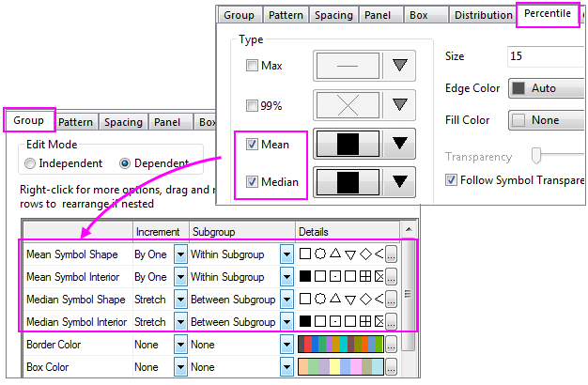Click the Median black square symbol preview
Image resolution: width=588 pixels, height=385 pixels.
click(346, 181)
